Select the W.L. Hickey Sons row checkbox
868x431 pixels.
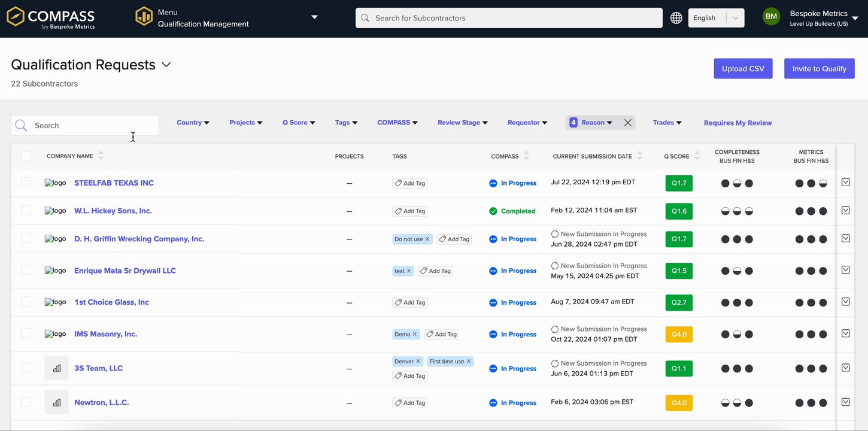click(x=26, y=210)
